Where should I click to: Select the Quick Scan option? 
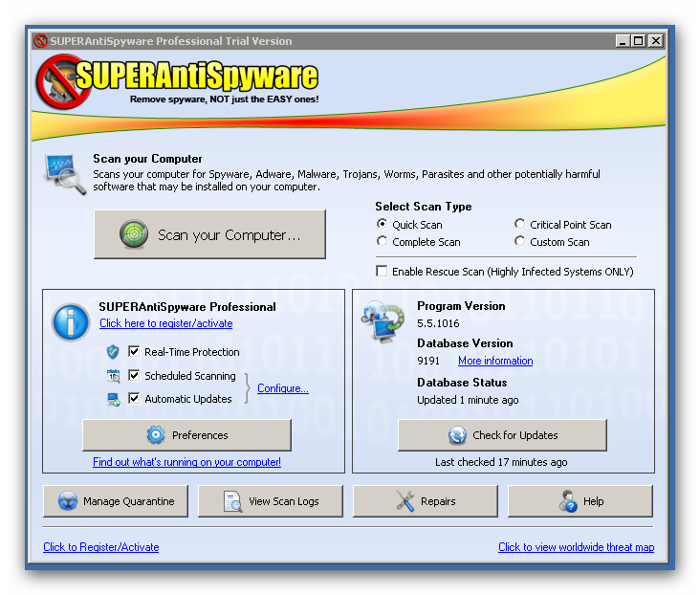coord(383,224)
